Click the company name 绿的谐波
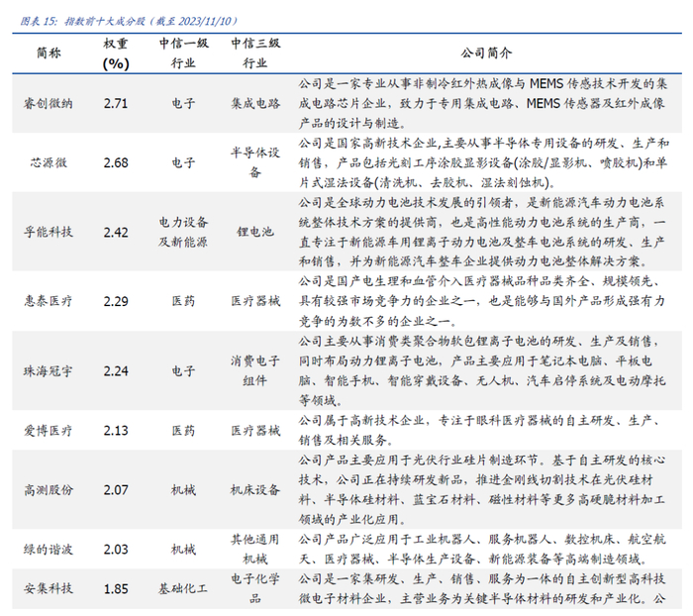 [x=49, y=550]
